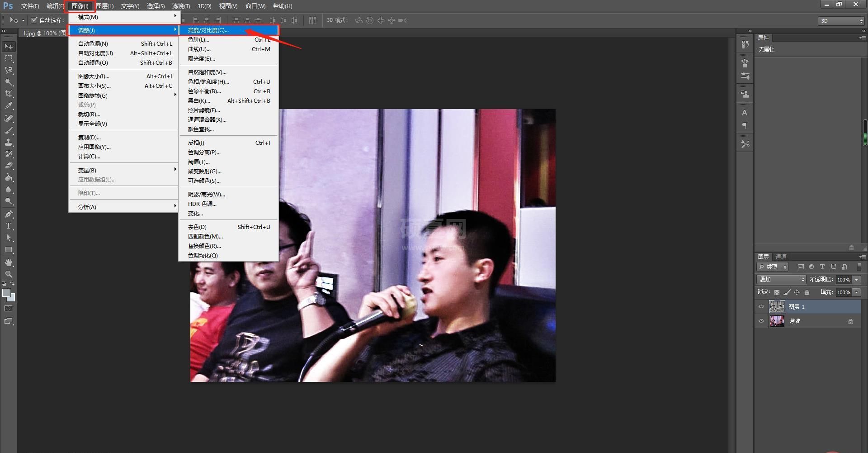Viewport: 868px width, 453px height.
Task: Click the pixel layer filter icon
Action: tap(801, 267)
